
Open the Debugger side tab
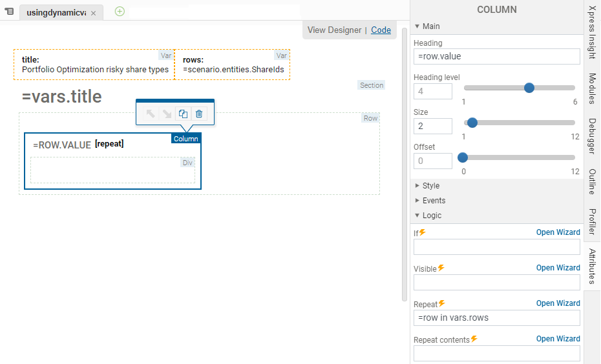click(592, 136)
